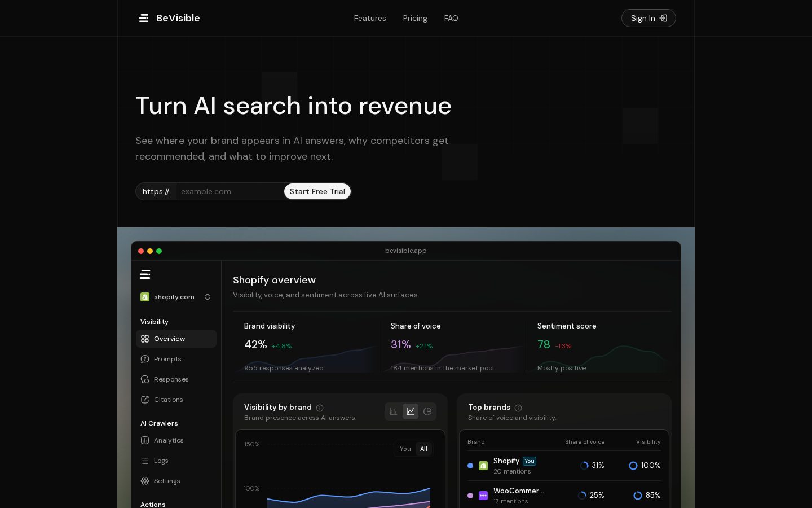
Task: Select the All chart filter
Action: [x=423, y=449]
